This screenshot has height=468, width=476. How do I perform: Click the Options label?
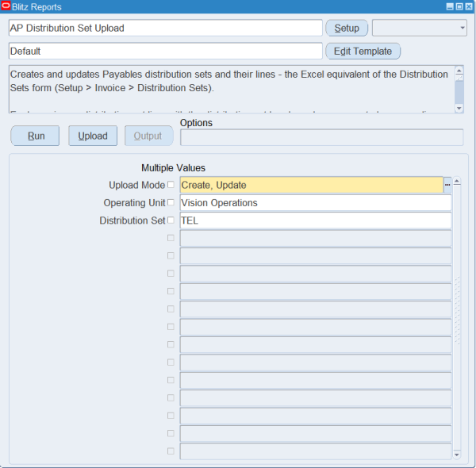(196, 123)
